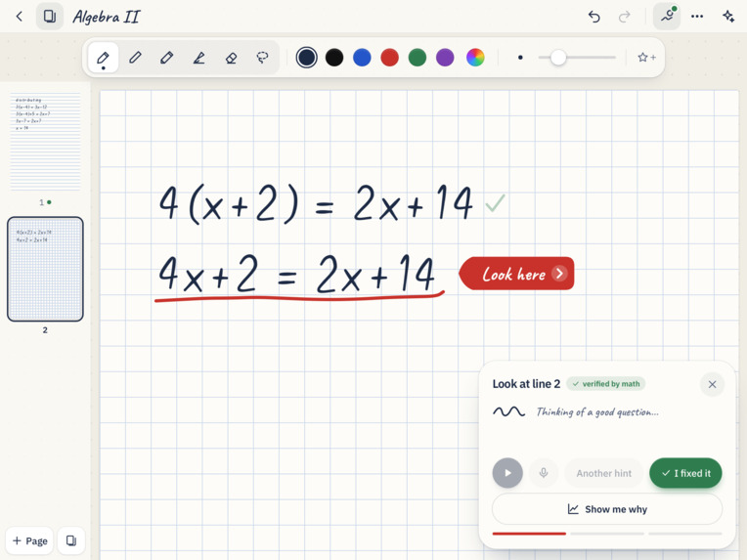Select page 2 thumbnail
This screenshot has height=560, width=747.
pyautogui.click(x=45, y=269)
